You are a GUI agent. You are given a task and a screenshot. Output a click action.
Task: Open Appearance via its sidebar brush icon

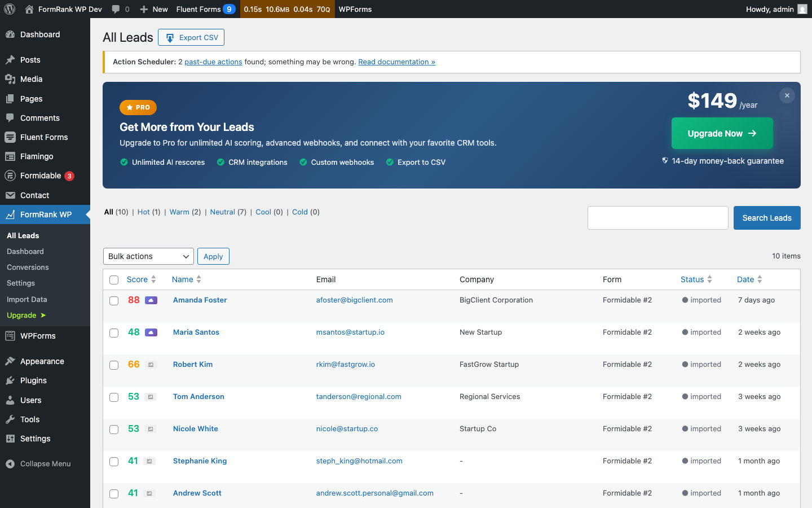[11, 361]
